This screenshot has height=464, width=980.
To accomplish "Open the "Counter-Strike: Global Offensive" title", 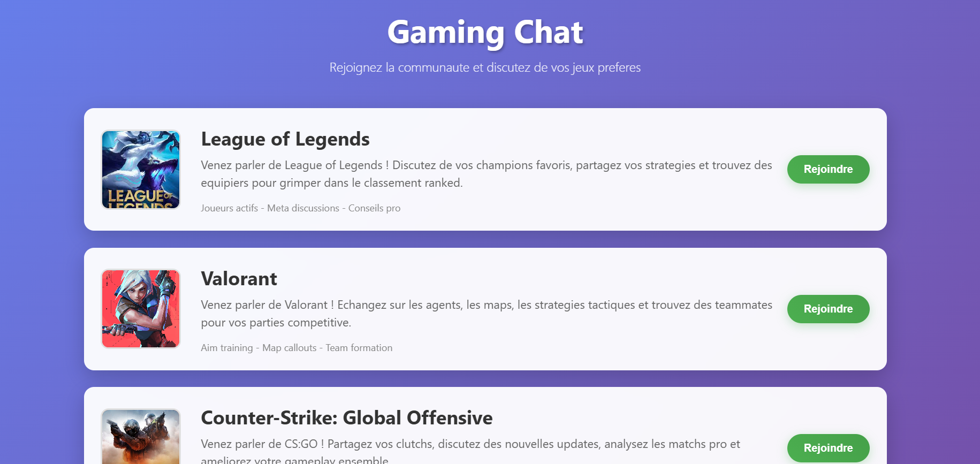I will [346, 418].
